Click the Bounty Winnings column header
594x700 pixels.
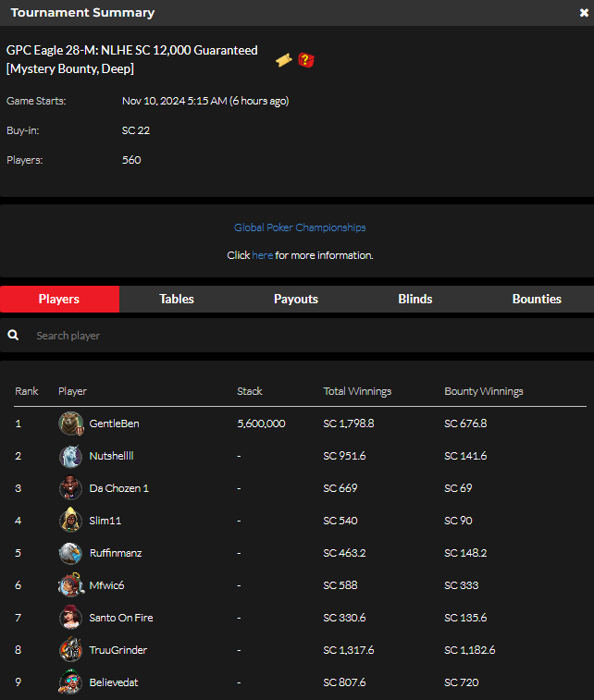(x=484, y=391)
